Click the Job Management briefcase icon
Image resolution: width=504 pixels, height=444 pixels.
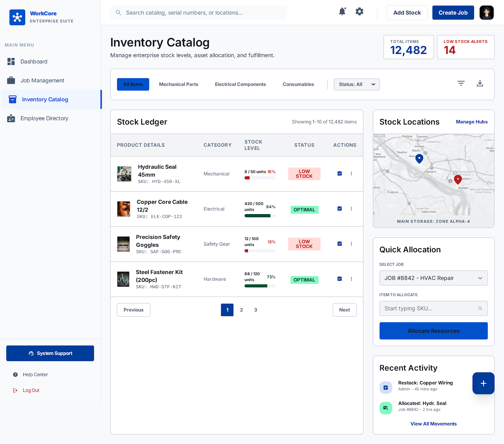tap(11, 80)
